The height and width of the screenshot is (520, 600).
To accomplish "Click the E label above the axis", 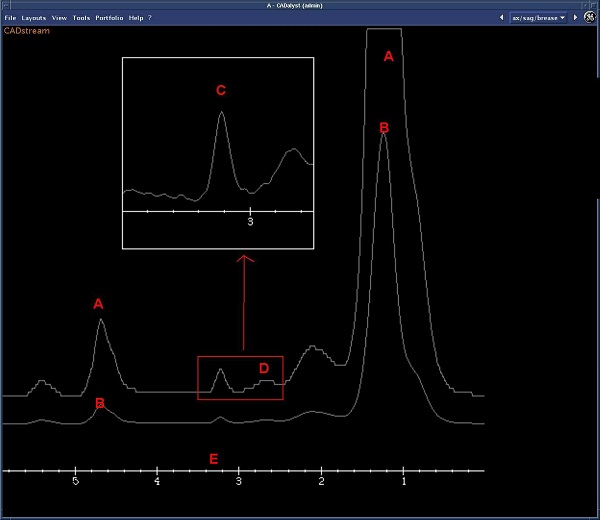I will (x=212, y=459).
